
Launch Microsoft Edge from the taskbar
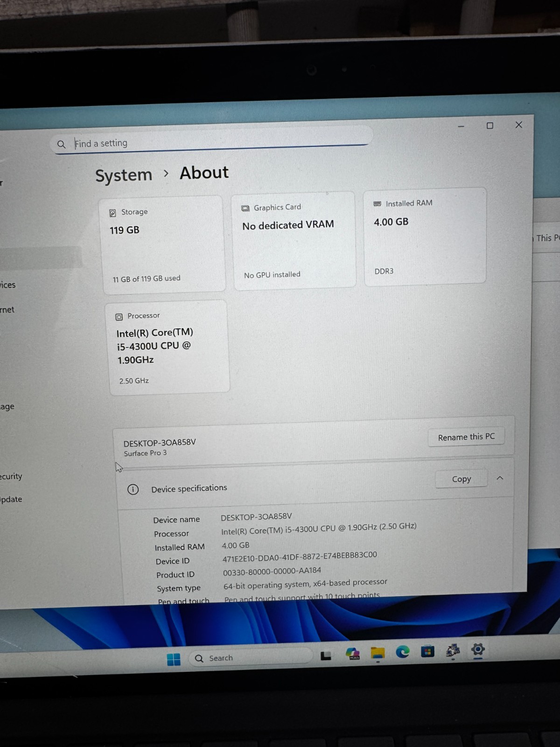(x=402, y=652)
